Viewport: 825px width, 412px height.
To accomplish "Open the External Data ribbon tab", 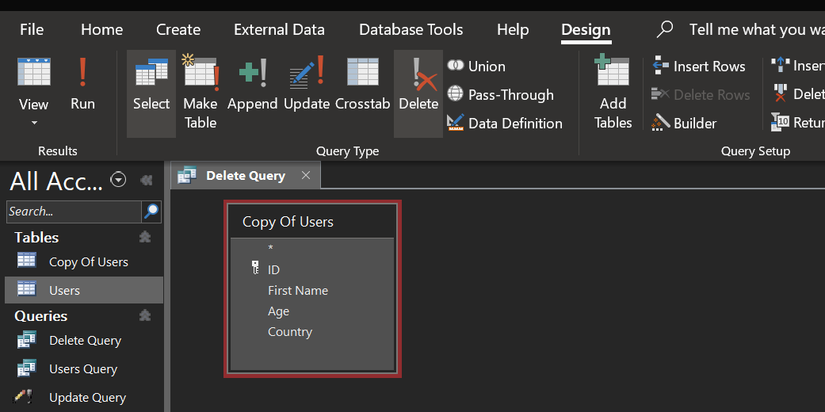I will 279,29.
